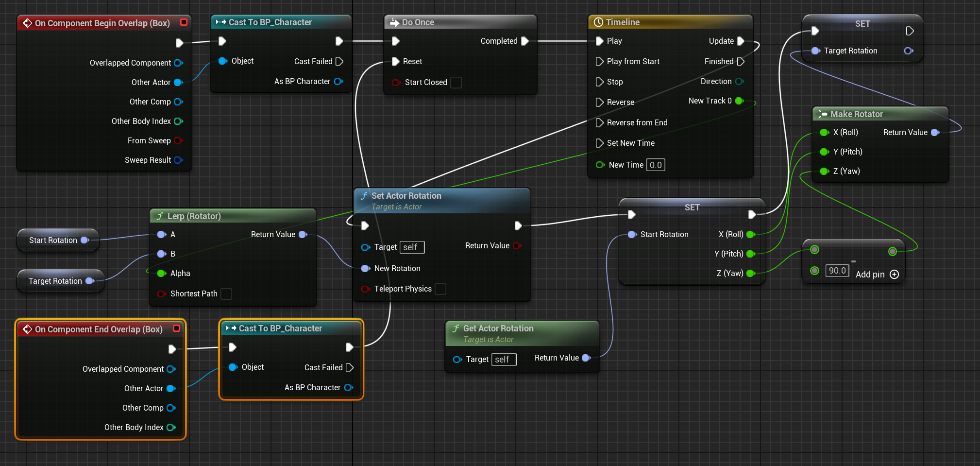The width and height of the screenshot is (980, 466).
Task: Click the Do Once node header icon
Action: [394, 22]
